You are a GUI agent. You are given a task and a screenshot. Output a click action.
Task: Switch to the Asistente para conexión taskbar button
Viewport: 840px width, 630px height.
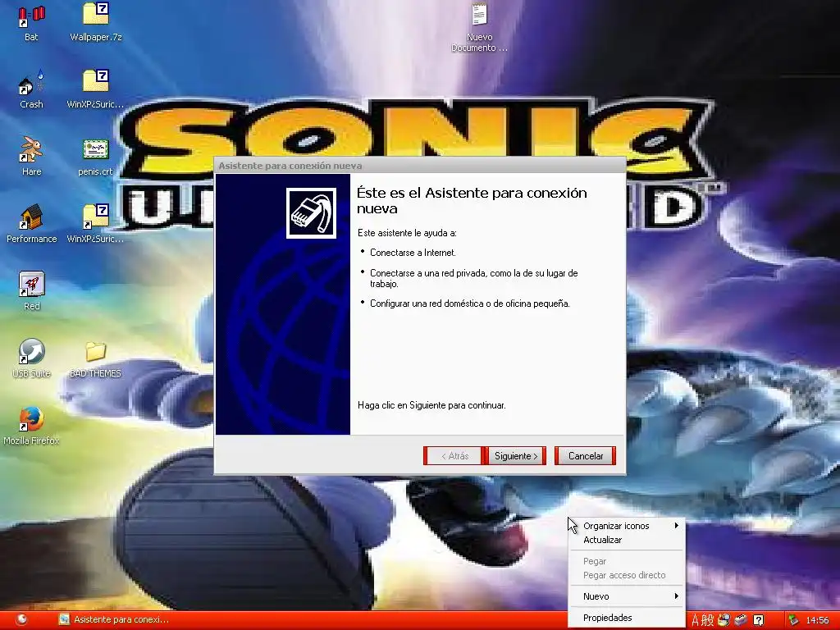[113, 620]
